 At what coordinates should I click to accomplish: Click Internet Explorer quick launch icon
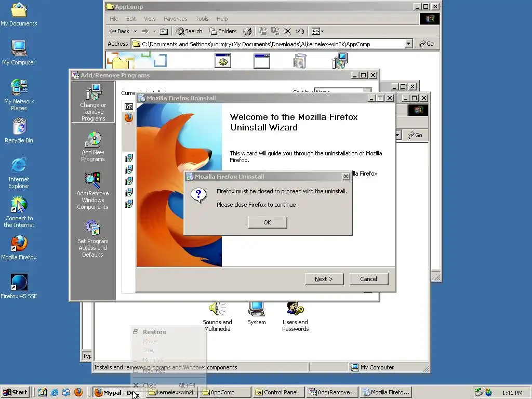pyautogui.click(x=54, y=393)
